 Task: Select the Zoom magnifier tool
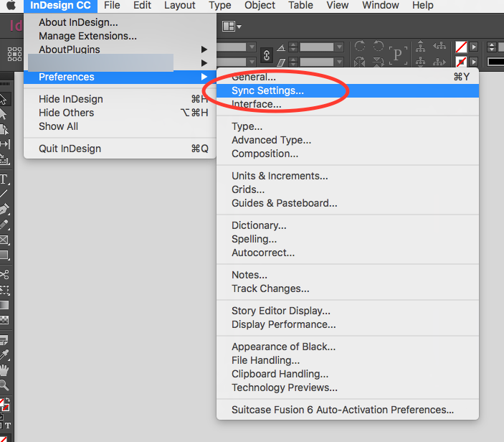click(x=4, y=385)
